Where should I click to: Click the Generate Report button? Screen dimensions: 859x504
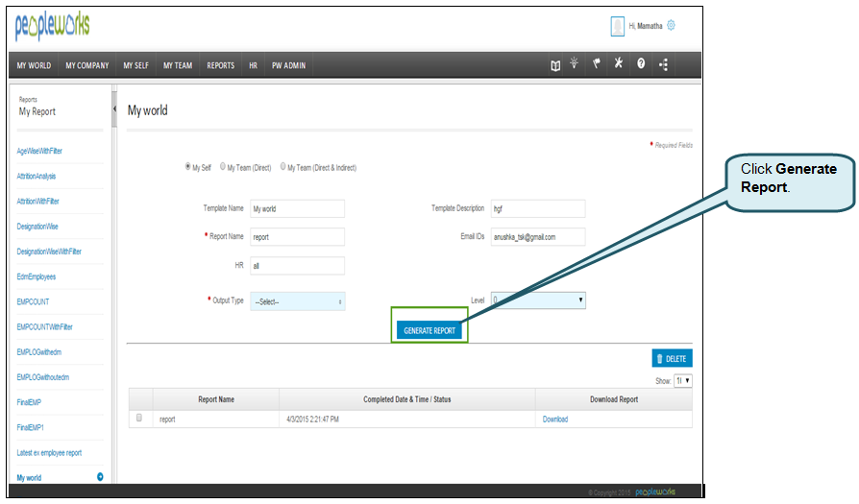[x=429, y=330]
